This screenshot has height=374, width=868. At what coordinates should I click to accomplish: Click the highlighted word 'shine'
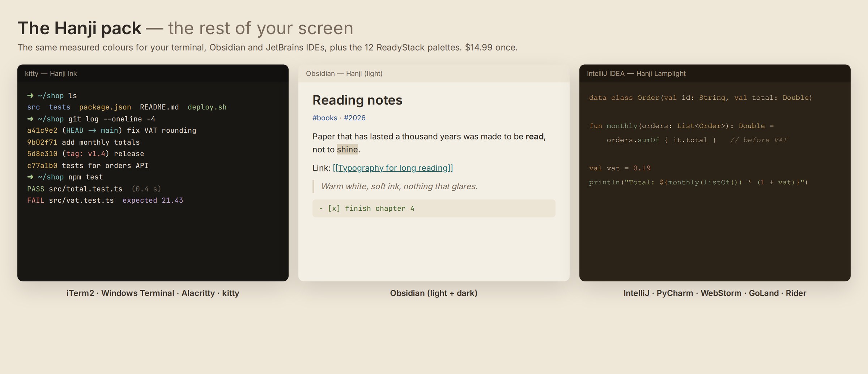pyautogui.click(x=348, y=150)
